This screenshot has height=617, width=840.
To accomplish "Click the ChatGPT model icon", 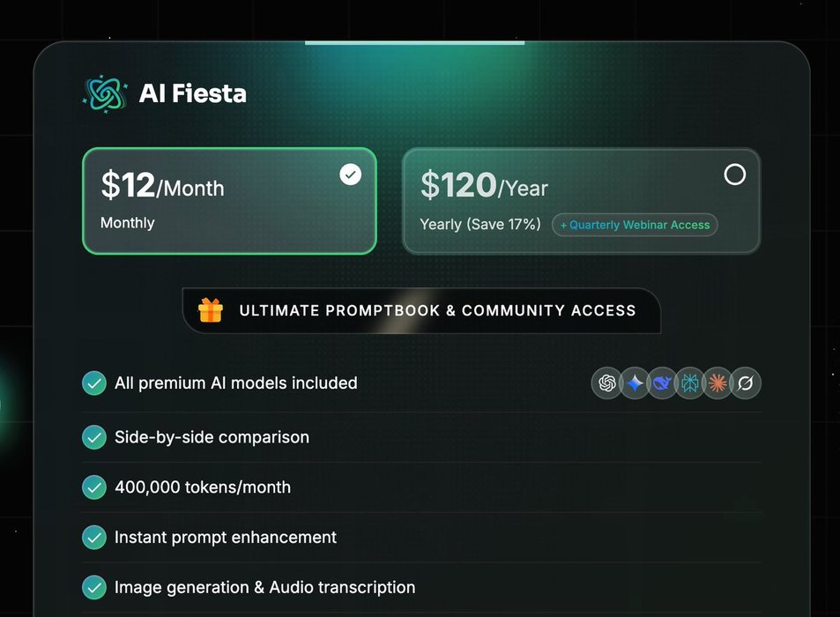I will click(606, 383).
